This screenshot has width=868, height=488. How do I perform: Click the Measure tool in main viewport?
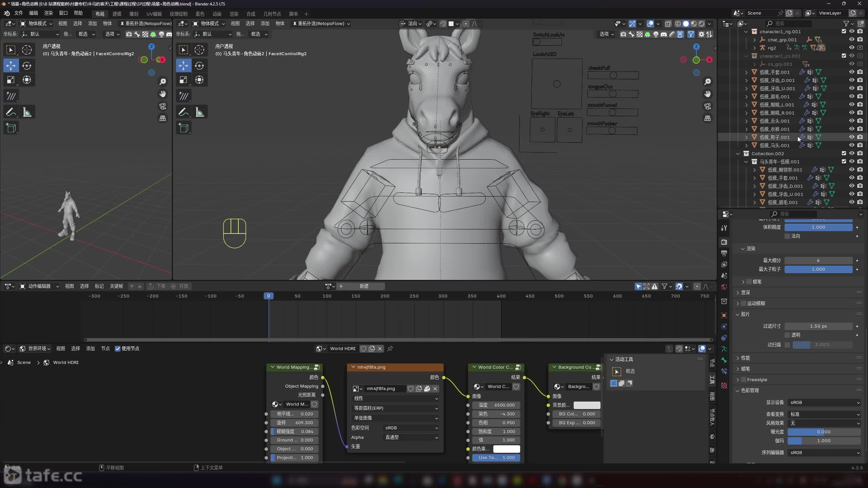(200, 112)
